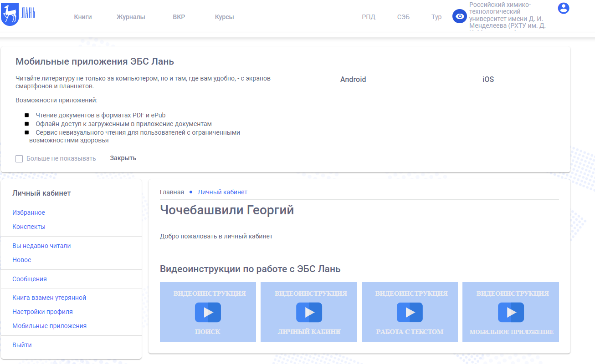Select the Android app link
This screenshot has width=595, height=364.
pyautogui.click(x=353, y=79)
